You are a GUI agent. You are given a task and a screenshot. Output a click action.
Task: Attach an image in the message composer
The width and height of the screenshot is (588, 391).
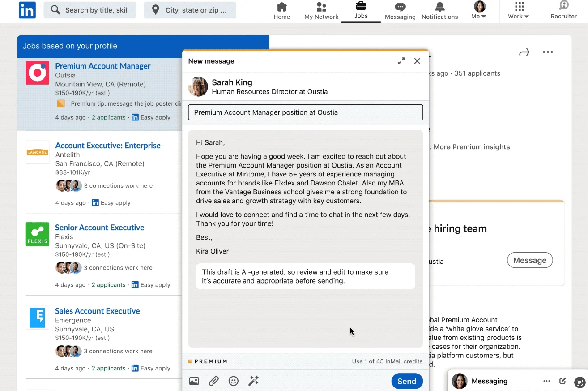(194, 381)
